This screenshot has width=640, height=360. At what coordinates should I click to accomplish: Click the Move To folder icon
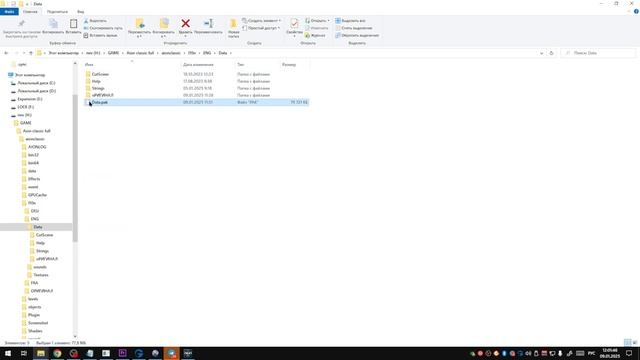pyautogui.click(x=140, y=23)
